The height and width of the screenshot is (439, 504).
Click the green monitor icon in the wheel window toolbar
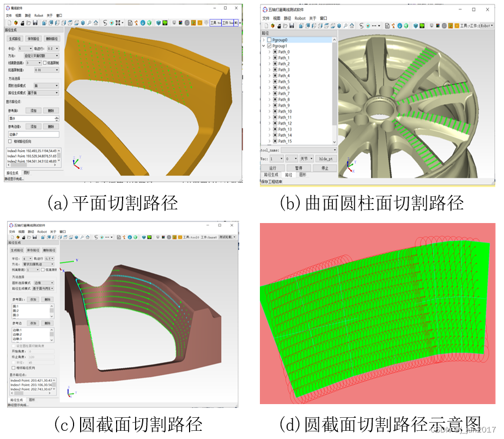[x=421, y=26]
